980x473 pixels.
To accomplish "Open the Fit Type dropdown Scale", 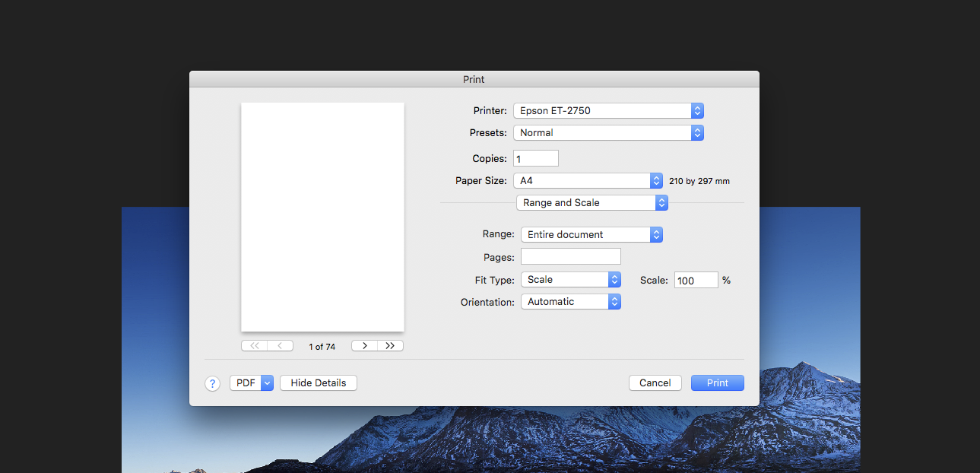I will click(x=571, y=280).
